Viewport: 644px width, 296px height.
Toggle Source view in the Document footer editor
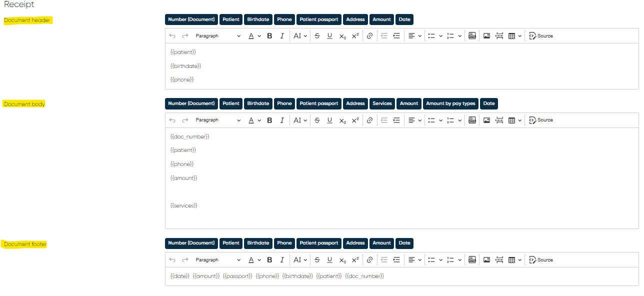541,260
